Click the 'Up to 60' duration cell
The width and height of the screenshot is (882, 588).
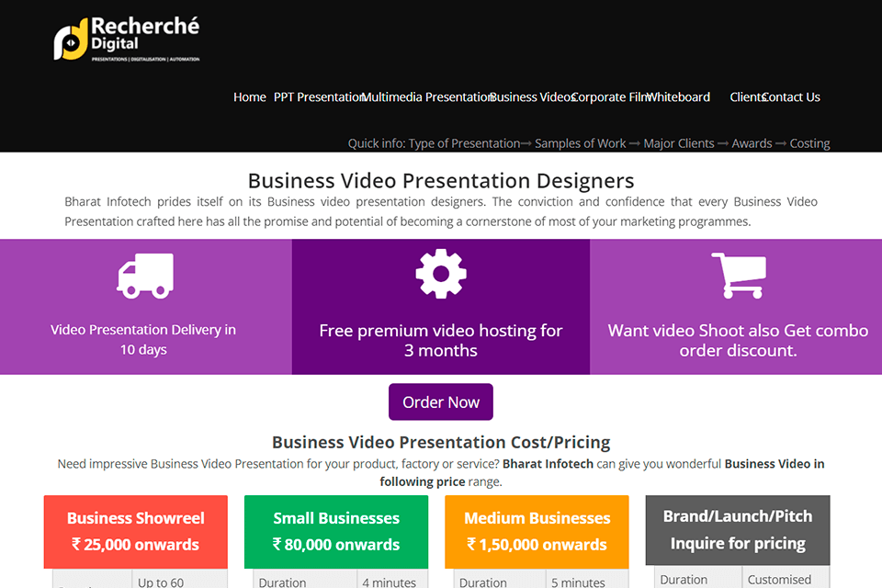click(x=179, y=580)
